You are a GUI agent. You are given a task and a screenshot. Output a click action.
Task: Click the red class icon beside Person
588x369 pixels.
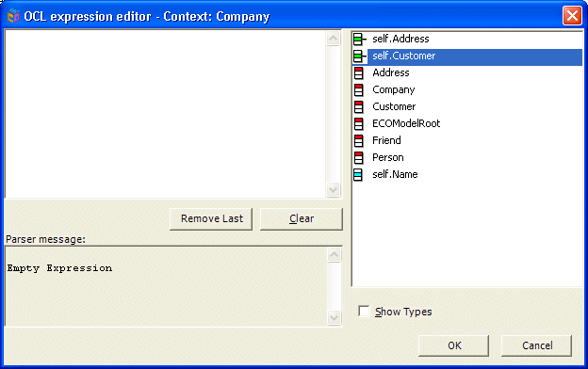pyautogui.click(x=358, y=158)
